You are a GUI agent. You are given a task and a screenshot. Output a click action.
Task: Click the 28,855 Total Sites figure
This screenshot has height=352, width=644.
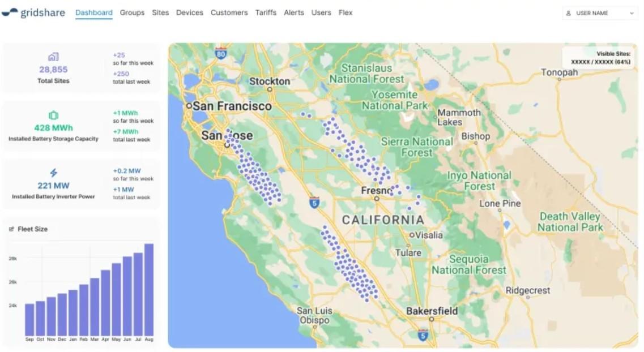coord(53,70)
